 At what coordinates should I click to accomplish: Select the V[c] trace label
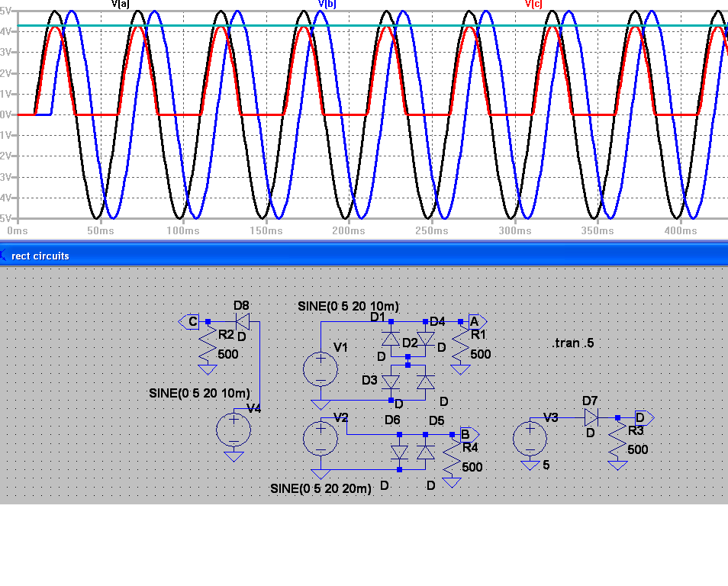point(533,4)
